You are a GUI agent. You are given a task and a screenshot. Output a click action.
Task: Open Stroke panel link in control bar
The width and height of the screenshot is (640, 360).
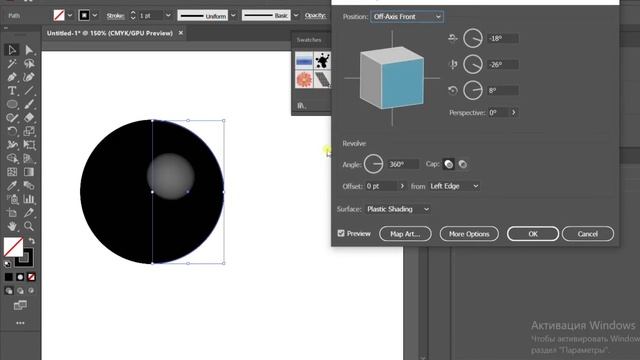115,16
